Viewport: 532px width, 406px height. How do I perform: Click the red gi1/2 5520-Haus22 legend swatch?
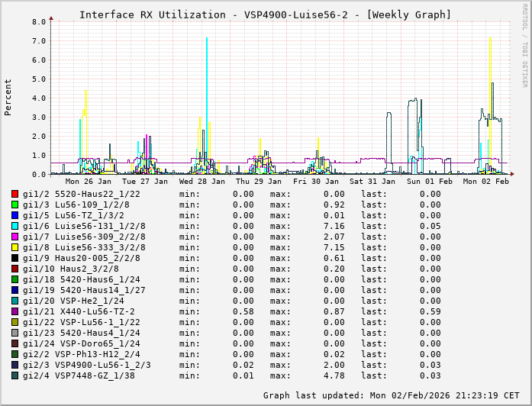tap(15, 194)
